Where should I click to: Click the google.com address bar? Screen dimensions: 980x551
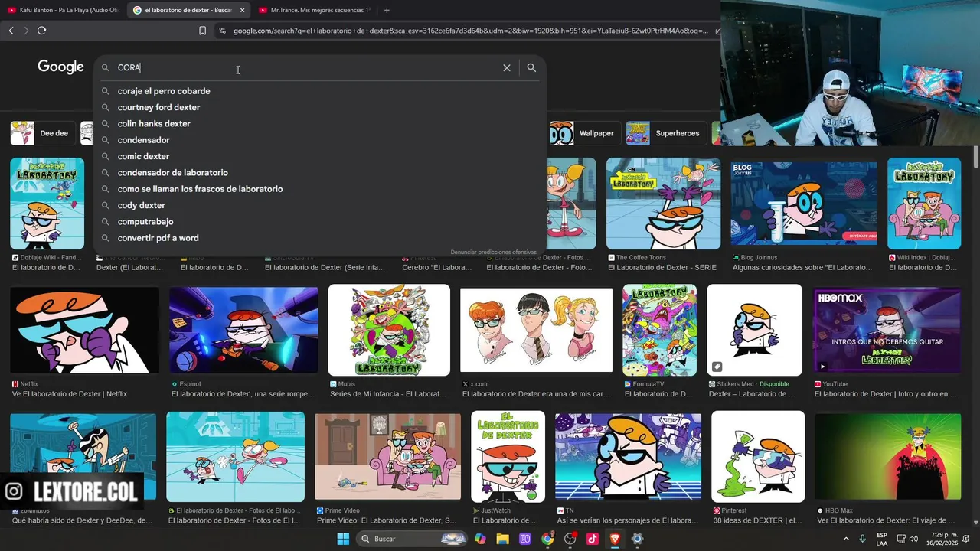pos(470,31)
